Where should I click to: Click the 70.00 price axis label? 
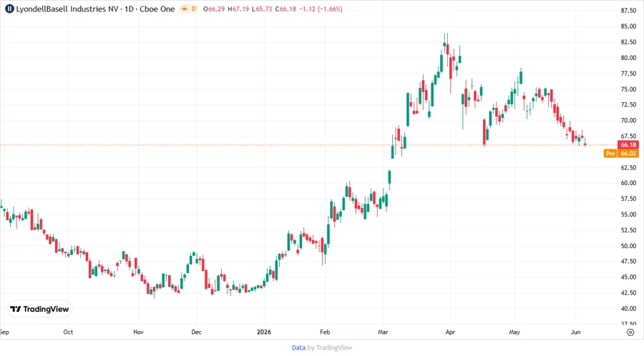pos(628,121)
